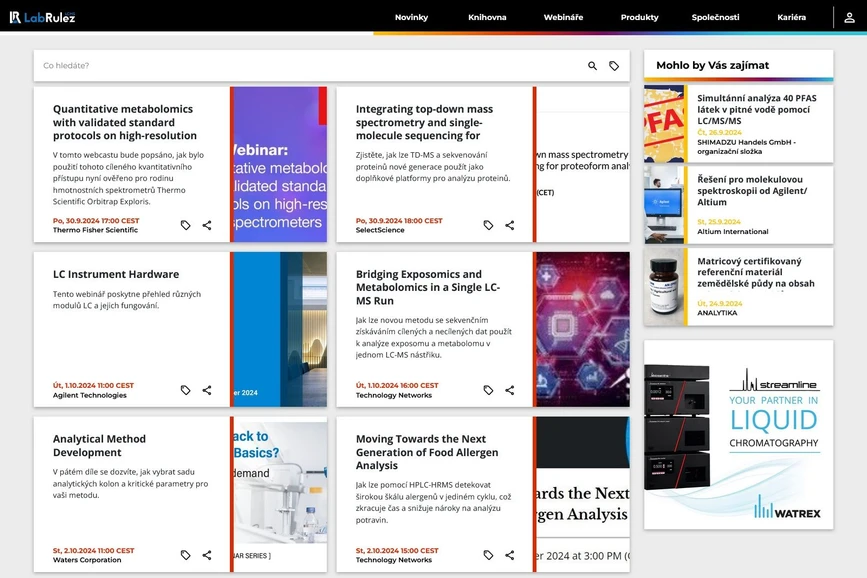Open Moving Towards Next Generation Food Allergen title
Image resolution: width=867 pixels, height=578 pixels.
(x=427, y=452)
